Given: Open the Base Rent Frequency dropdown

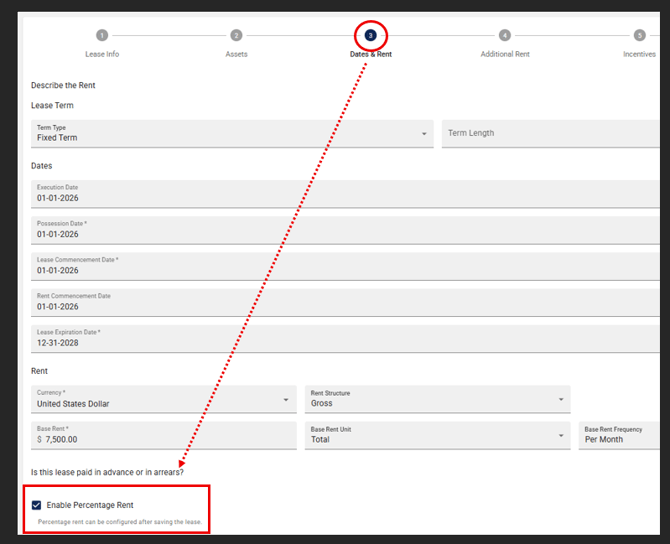Looking at the screenshot, I should point(622,434).
